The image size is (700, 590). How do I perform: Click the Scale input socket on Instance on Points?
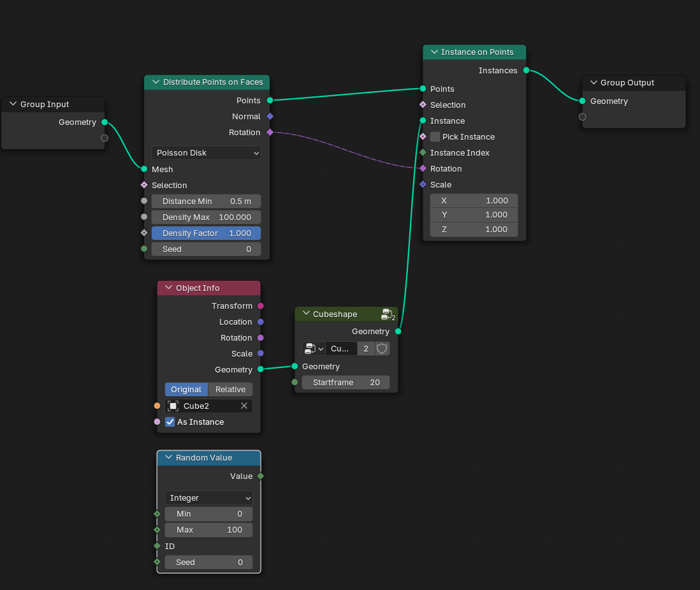point(423,184)
